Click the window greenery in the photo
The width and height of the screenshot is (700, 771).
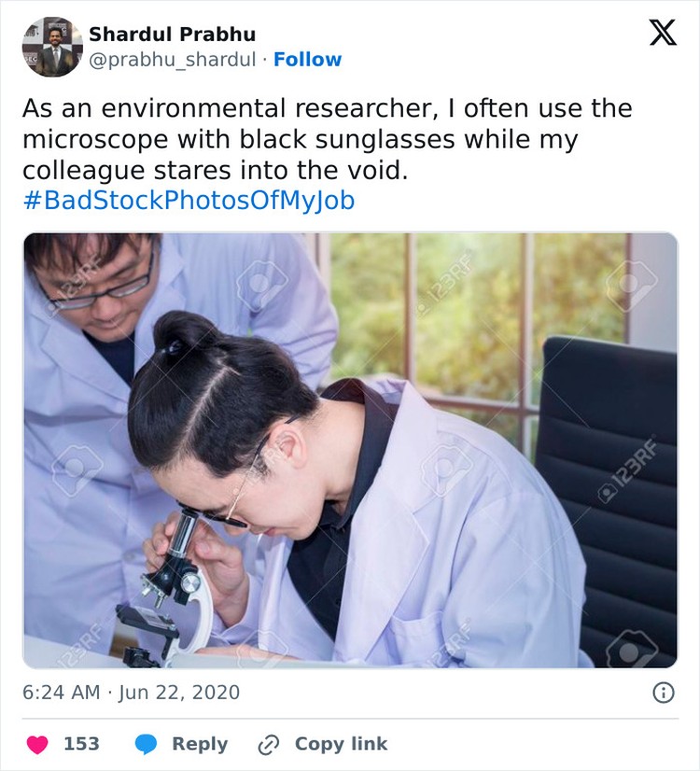tap(472, 315)
